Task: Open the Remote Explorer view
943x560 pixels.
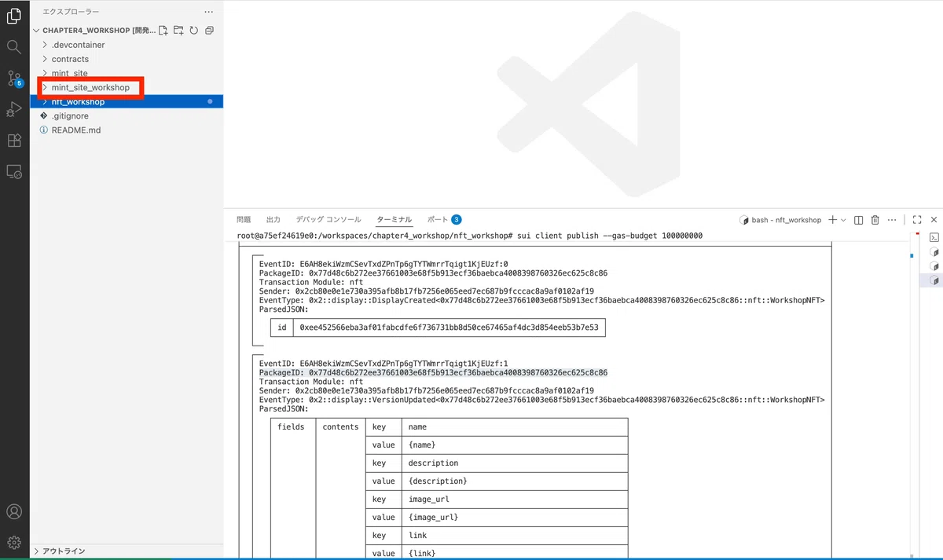Action: point(14,171)
